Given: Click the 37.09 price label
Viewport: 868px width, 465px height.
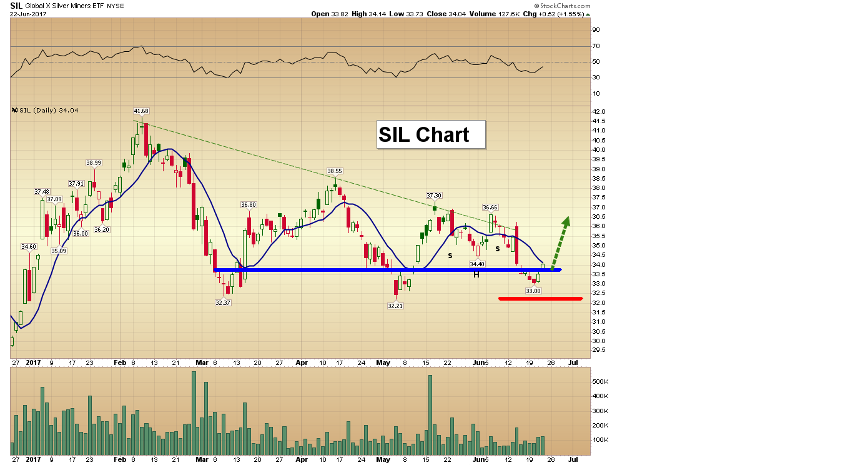Looking at the screenshot, I should 54,199.
